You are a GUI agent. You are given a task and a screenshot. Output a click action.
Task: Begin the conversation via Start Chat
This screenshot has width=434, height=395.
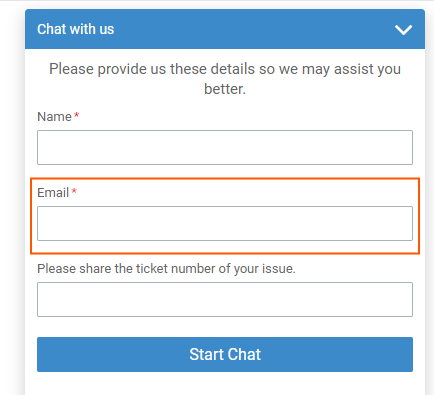pos(225,354)
